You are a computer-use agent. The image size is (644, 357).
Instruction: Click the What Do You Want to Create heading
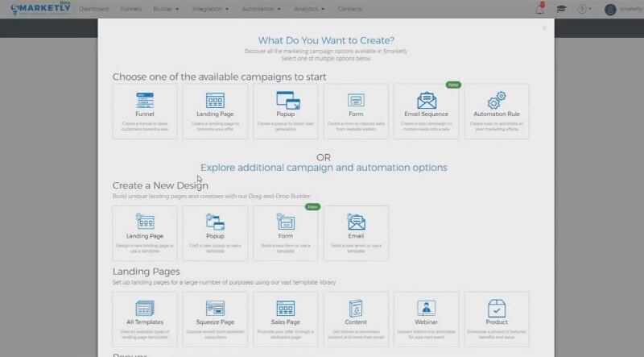pos(326,40)
